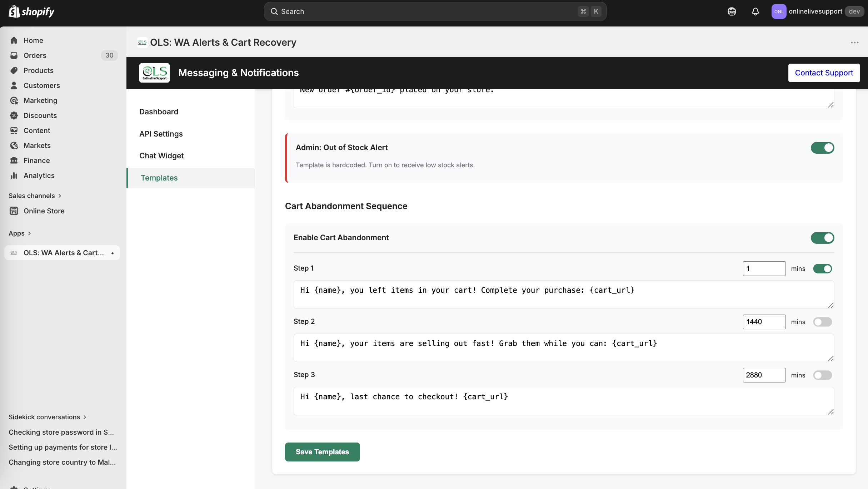
Task: Grab Step 1 textarea resize handle
Action: (830, 305)
